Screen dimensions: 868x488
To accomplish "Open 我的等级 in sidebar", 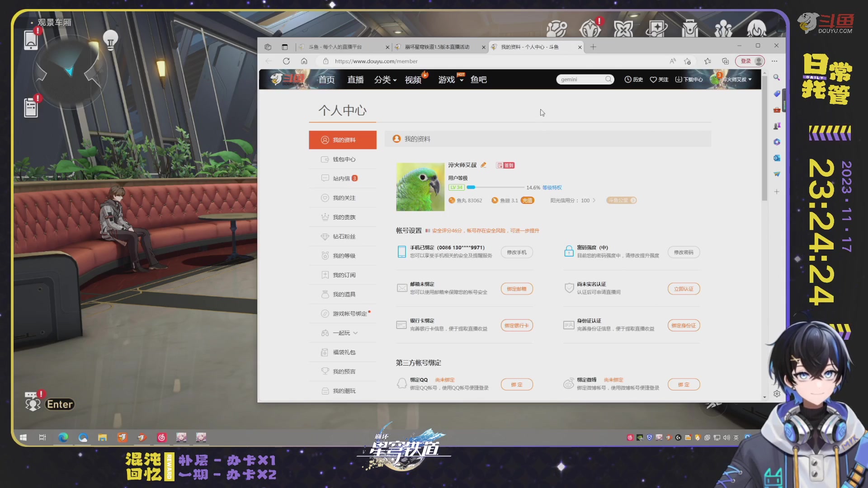I will click(x=343, y=256).
